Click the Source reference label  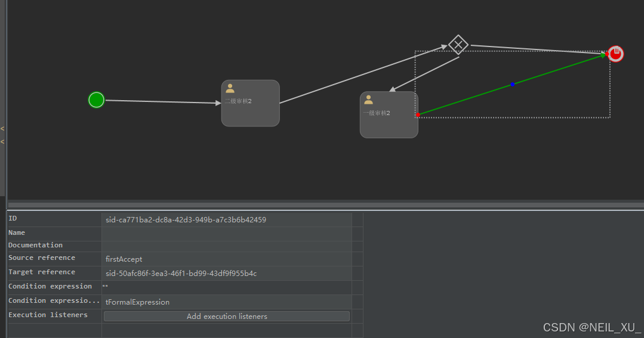point(42,258)
